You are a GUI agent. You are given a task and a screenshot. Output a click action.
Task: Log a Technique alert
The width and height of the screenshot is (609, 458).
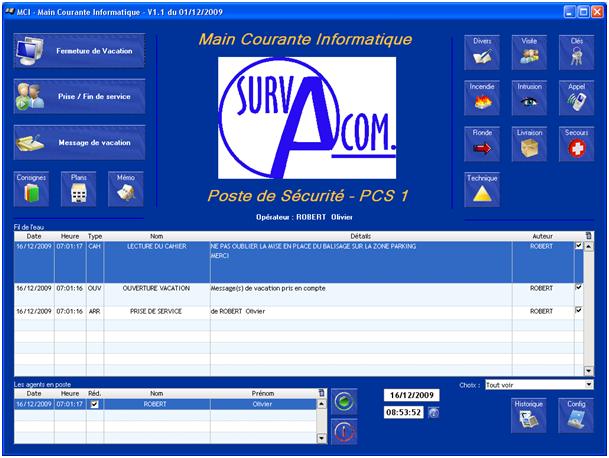coord(482,190)
